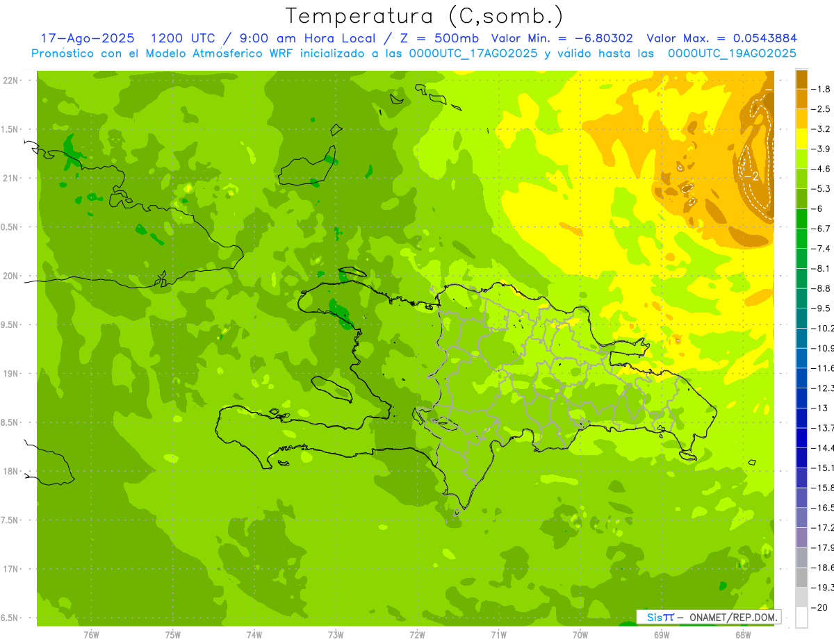Select the colorbar swatch between -1.8 and -2.5
Viewport: 834px width, 644px height.
click(x=801, y=99)
